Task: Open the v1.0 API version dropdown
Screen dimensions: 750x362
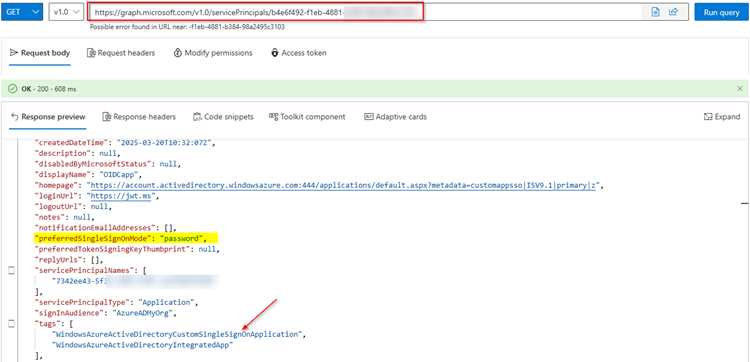Action: click(x=66, y=12)
